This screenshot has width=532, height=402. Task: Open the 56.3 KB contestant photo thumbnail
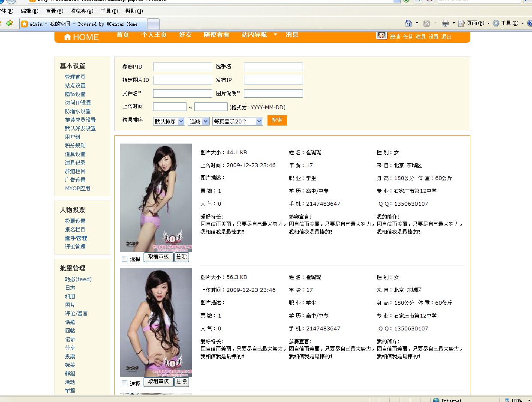[x=156, y=322]
